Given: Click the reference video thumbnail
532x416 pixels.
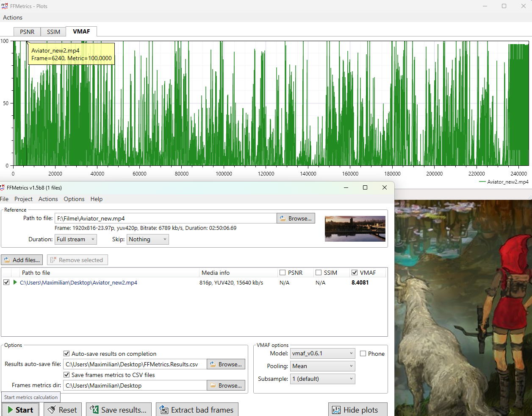Looking at the screenshot, I should coord(355,229).
